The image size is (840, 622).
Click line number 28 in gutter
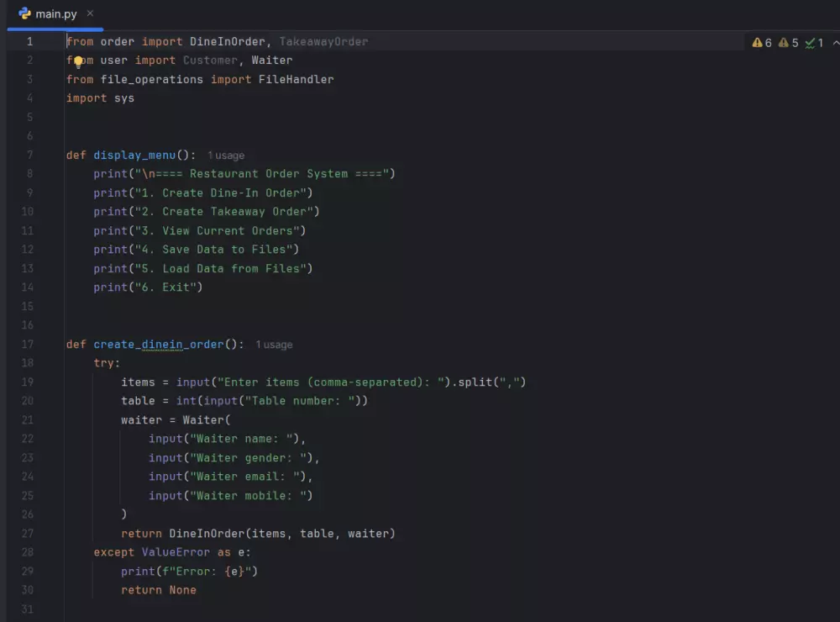coord(28,552)
